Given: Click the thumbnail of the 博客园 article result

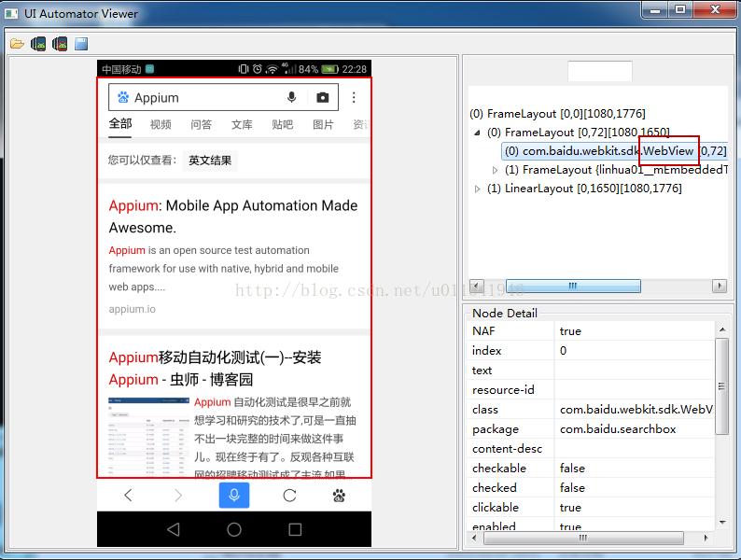Looking at the screenshot, I should click(x=149, y=437).
